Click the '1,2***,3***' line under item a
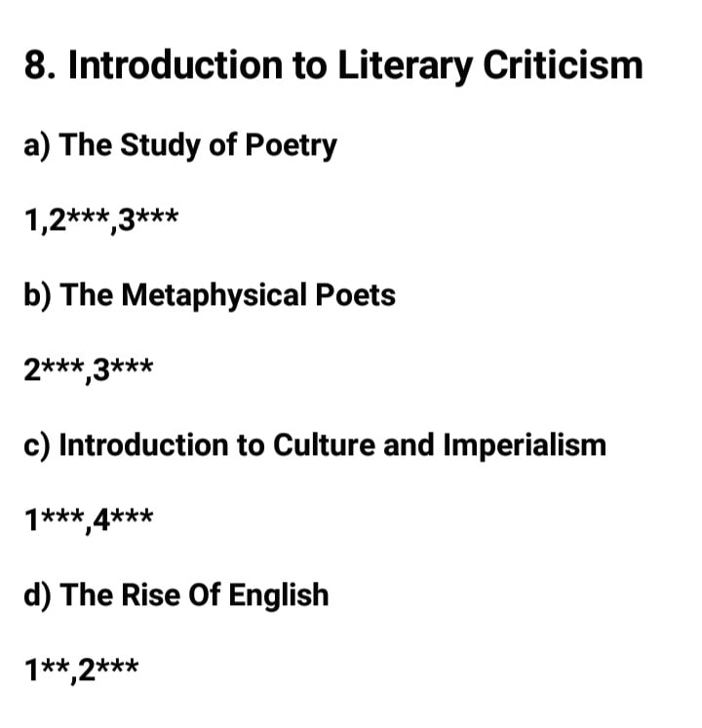 coord(101,219)
